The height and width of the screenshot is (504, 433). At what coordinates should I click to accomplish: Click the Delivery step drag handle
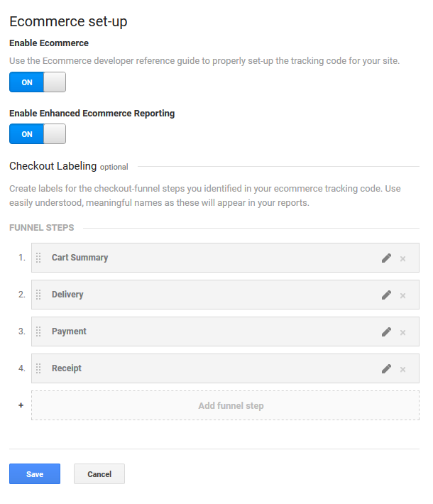click(x=38, y=295)
